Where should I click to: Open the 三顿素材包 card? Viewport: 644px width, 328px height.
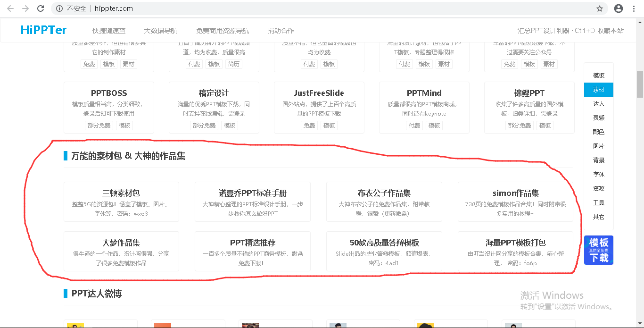click(121, 202)
